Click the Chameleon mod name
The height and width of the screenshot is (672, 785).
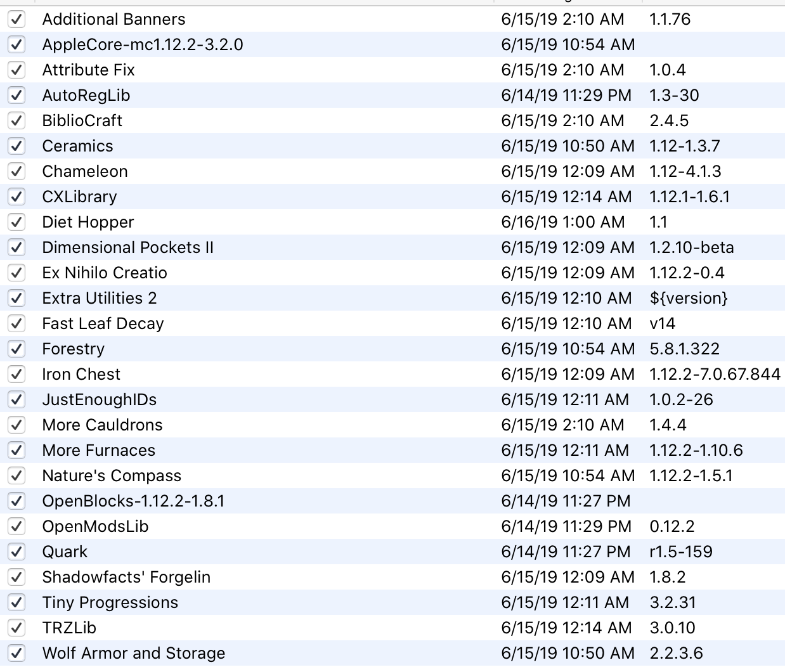point(85,171)
